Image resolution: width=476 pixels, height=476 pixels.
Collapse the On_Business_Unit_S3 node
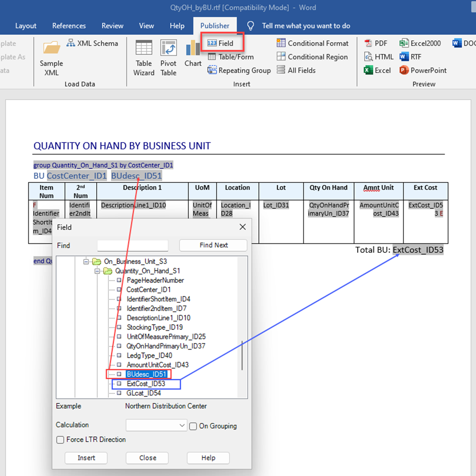(x=86, y=261)
